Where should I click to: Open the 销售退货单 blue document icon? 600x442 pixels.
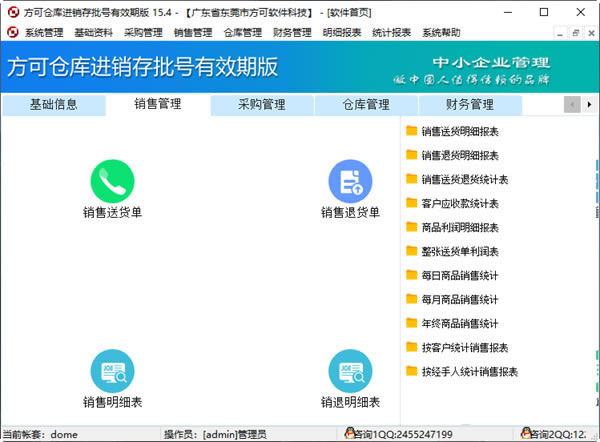coord(350,181)
